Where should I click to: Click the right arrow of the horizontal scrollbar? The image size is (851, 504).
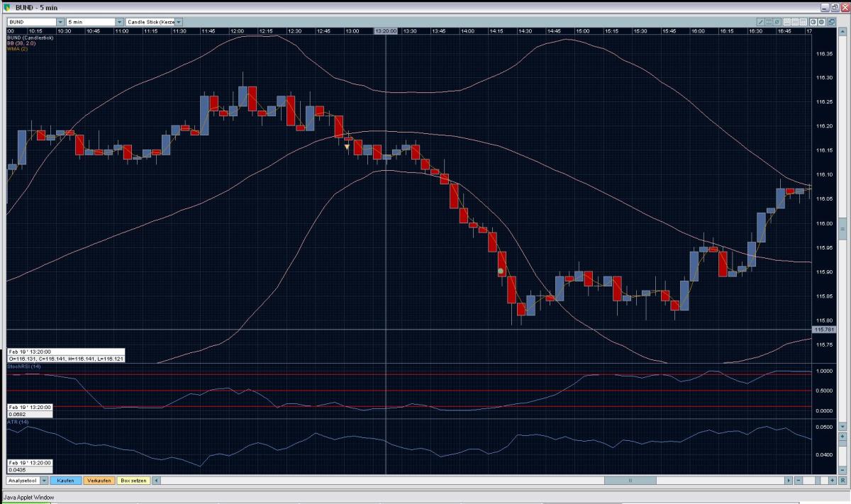(x=789, y=481)
